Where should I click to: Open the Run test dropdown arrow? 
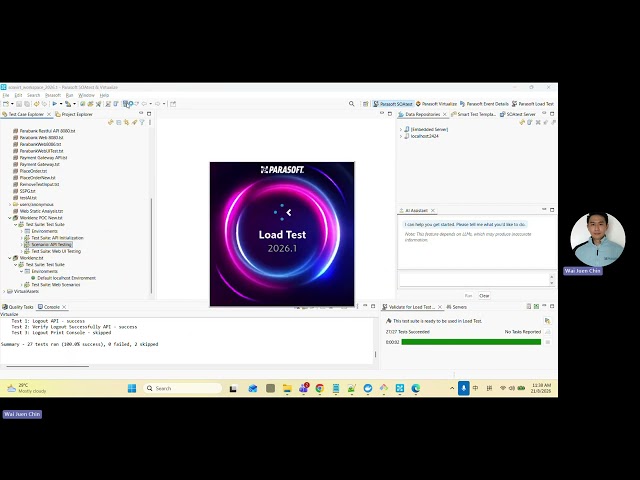61,104
